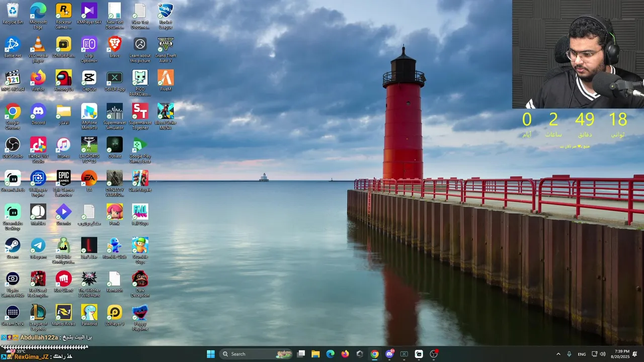The width and height of the screenshot is (644, 362).
Task: Open the League of Legends desktop shortcut
Action: [38, 318]
